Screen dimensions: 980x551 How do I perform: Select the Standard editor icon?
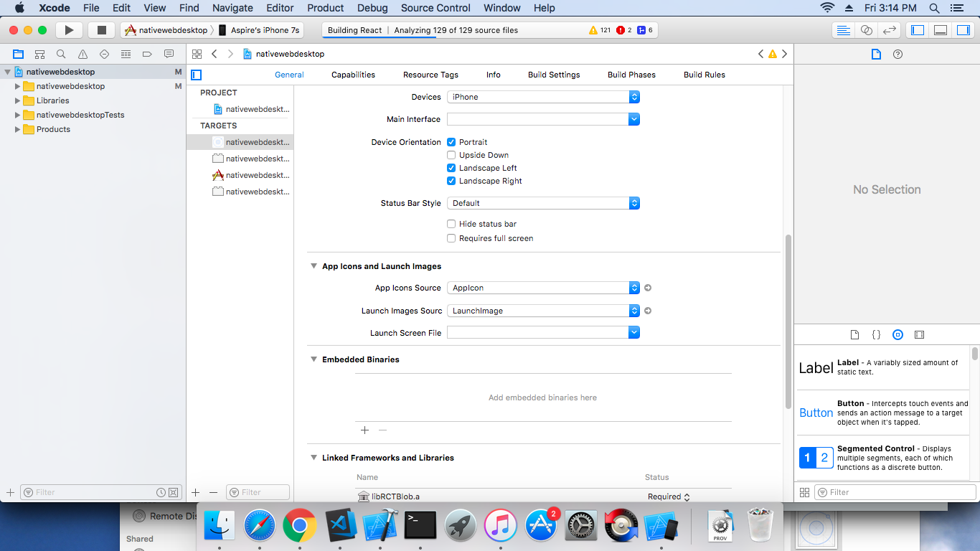[x=844, y=30]
